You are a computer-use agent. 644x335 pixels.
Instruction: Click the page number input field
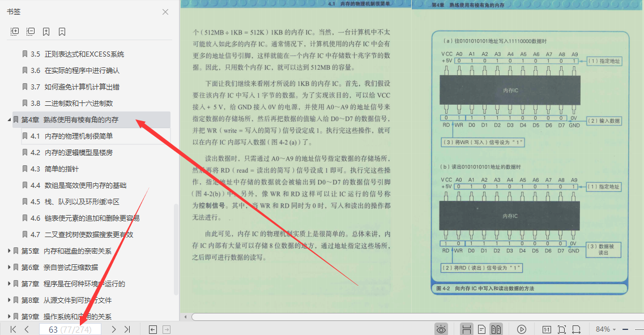coord(70,328)
